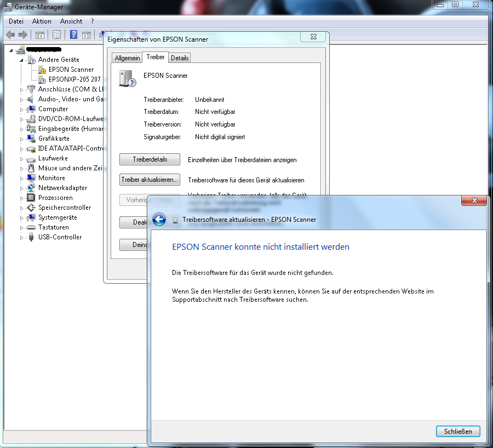Click the Grafikkarte display adapter icon
The image size is (493, 448).
click(31, 139)
